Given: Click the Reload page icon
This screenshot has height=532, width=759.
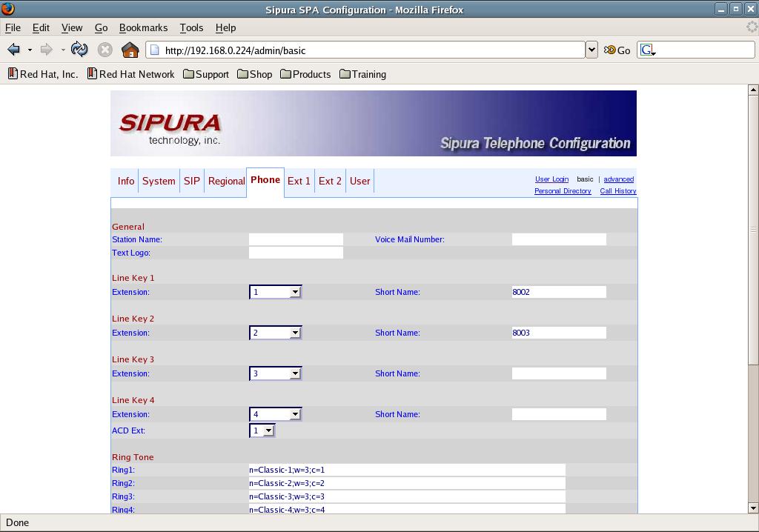Looking at the screenshot, I should tap(79, 50).
